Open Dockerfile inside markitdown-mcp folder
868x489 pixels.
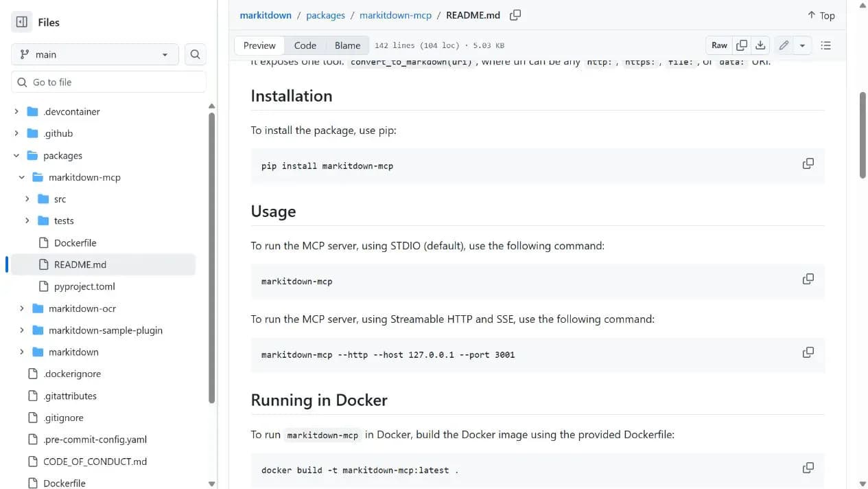pos(75,242)
